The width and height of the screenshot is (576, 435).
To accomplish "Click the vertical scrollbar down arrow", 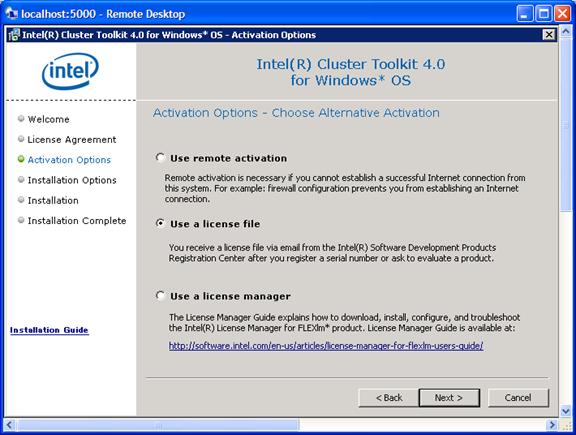I will (x=565, y=411).
